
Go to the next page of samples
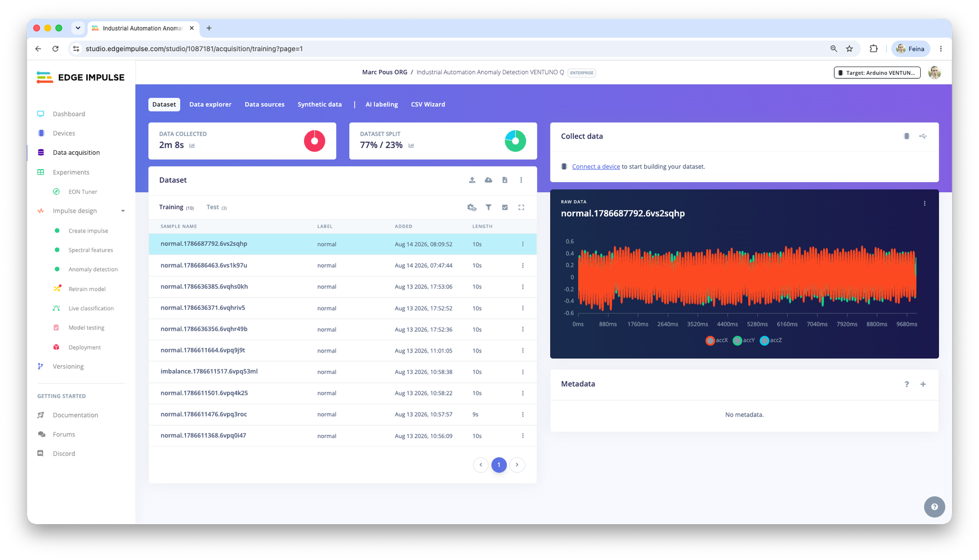point(517,465)
